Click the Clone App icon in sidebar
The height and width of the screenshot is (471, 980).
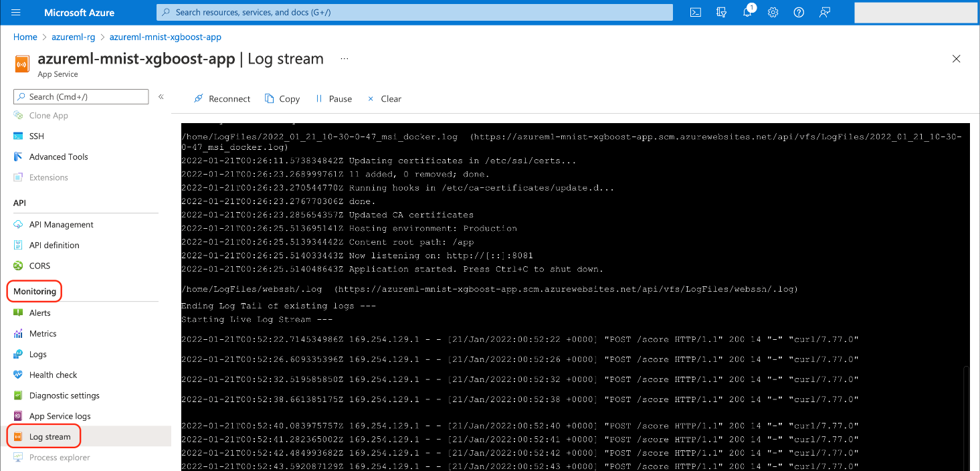pyautogui.click(x=18, y=116)
